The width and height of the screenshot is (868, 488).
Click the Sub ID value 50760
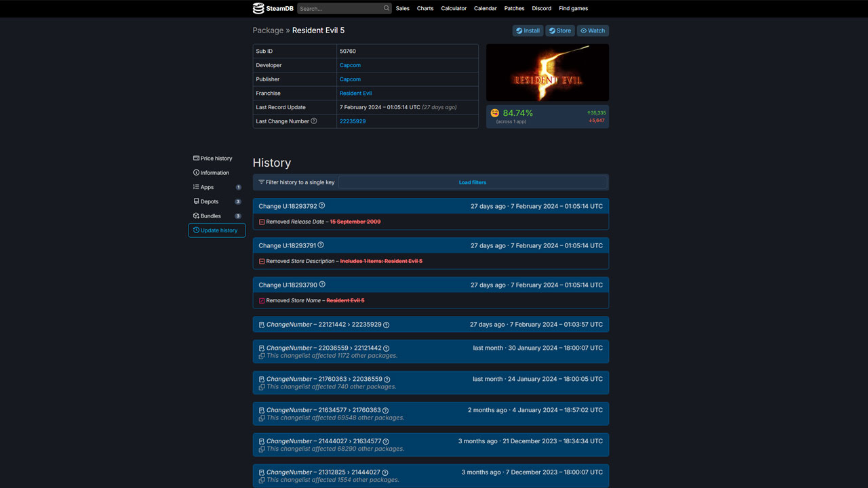tap(348, 52)
